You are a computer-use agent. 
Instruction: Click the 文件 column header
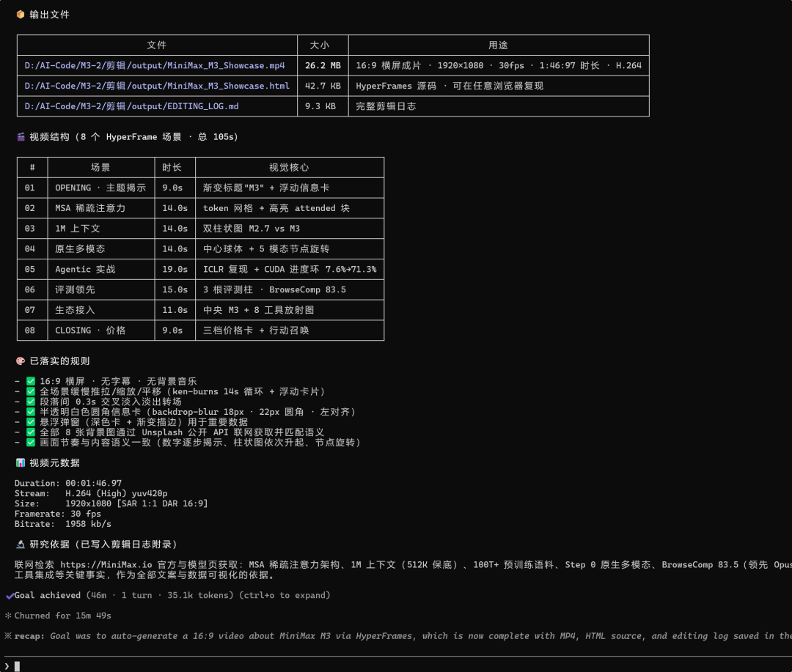click(157, 45)
